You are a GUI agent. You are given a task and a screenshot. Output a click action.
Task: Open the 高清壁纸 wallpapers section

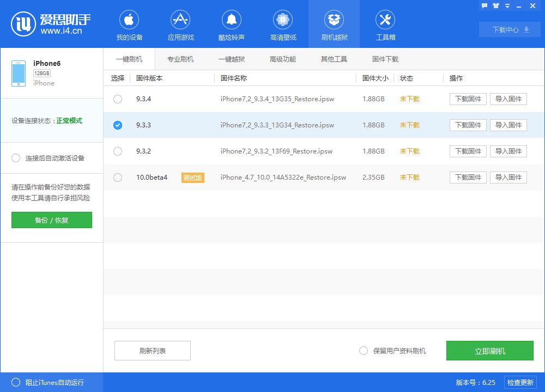pos(283,24)
